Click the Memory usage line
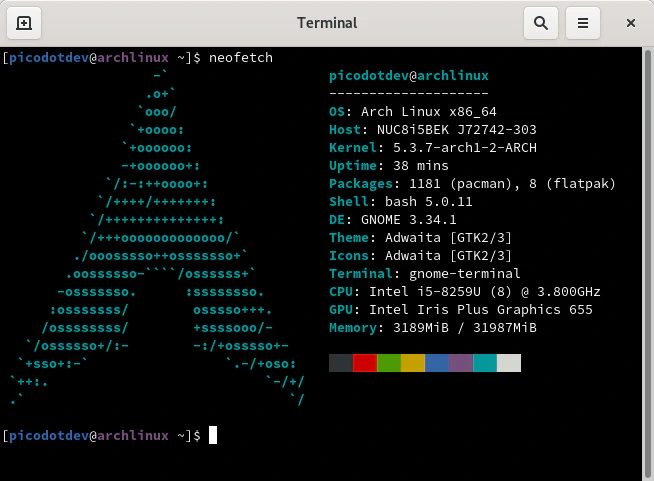 [433, 328]
